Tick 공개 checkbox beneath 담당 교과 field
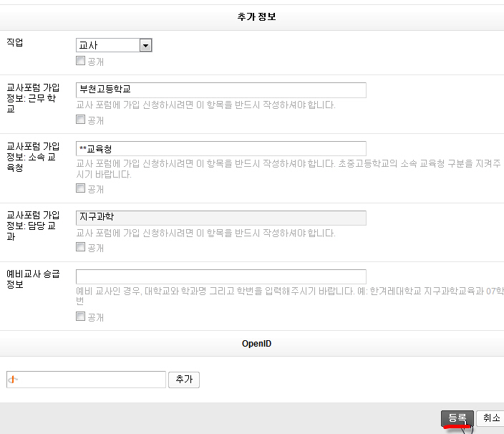This screenshot has width=504, height=434. 81,248
